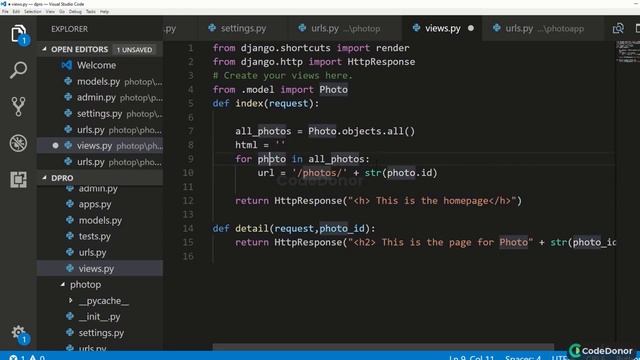This screenshot has width=640, height=360.
Task: Click unsaved dot beside views.py in Open Editors
Action: click(x=55, y=145)
